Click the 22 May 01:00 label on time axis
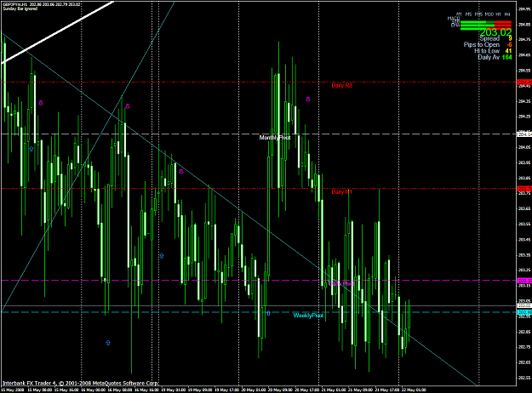Image resolution: width=532 pixels, height=393 pixels. click(x=414, y=390)
